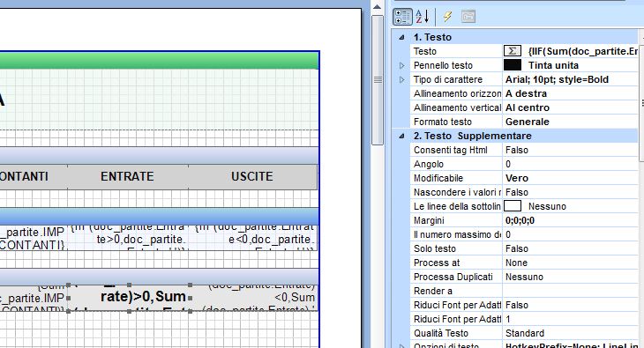
Task: Select Allineamento verticale value Al centro
Action: tap(571, 107)
